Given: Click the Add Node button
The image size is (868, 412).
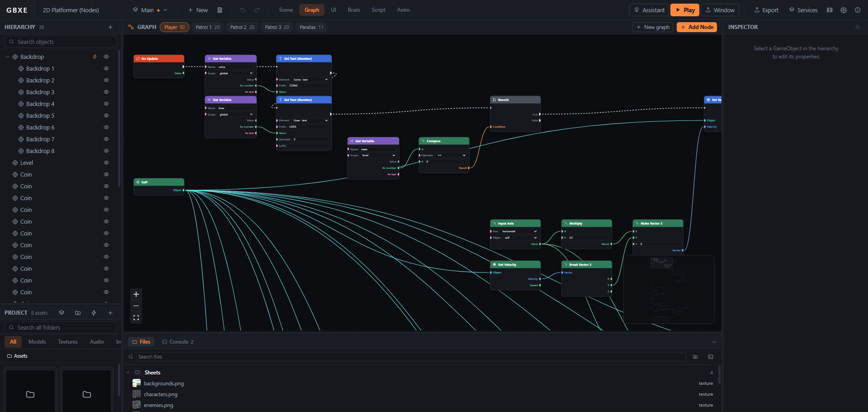Looking at the screenshot, I should 697,27.
